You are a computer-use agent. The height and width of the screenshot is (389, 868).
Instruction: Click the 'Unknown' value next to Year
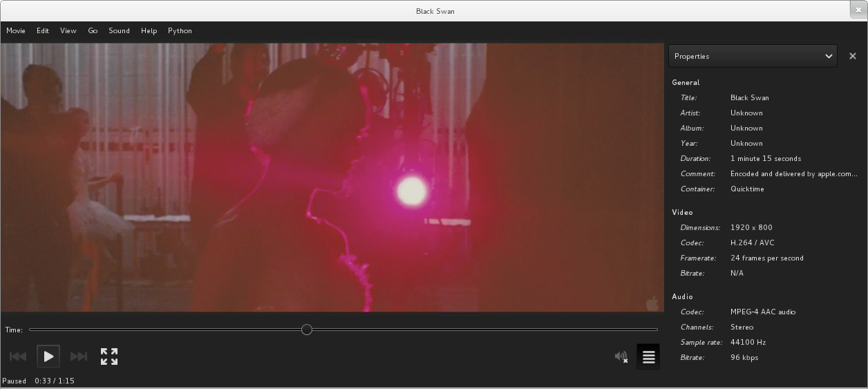tap(746, 143)
